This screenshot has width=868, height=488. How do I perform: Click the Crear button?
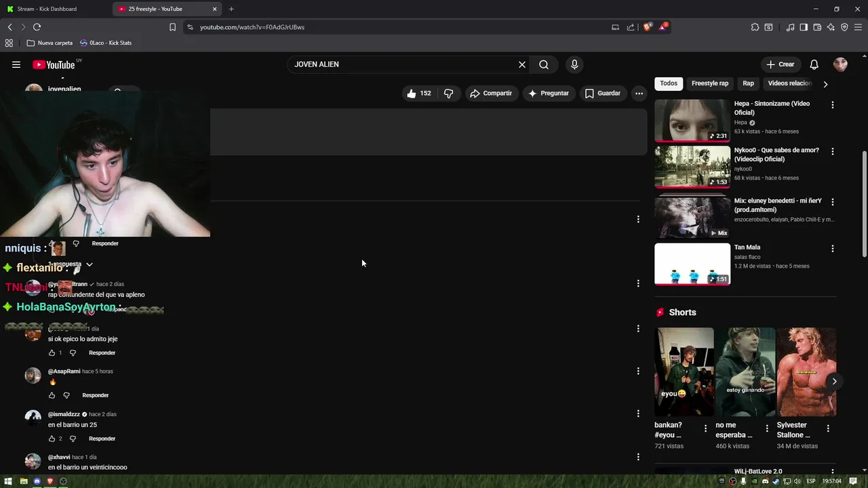(x=780, y=64)
